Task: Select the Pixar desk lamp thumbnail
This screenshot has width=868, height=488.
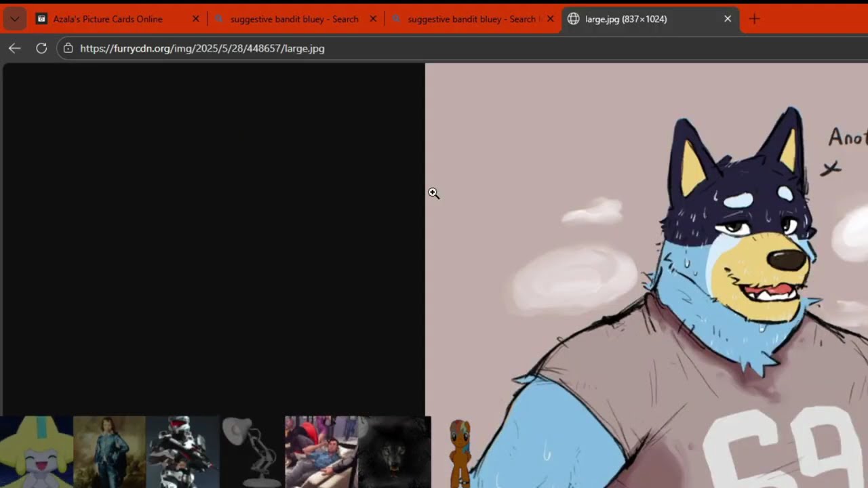Action: [x=252, y=452]
